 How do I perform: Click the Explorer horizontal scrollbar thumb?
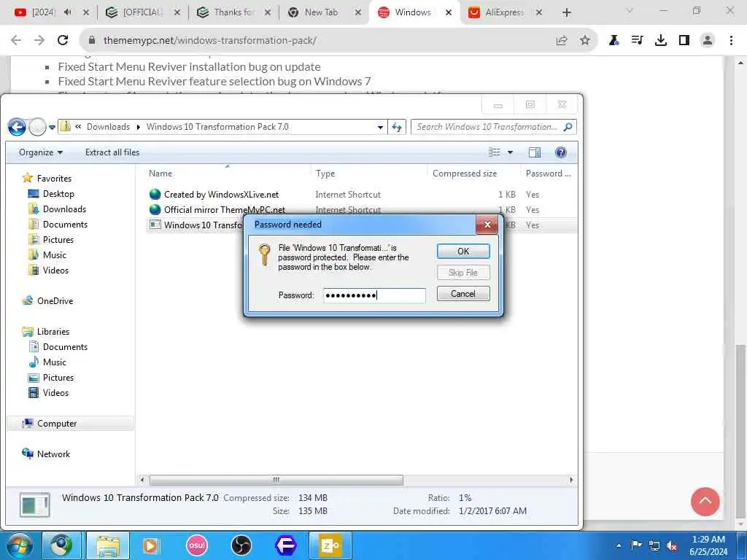[x=276, y=480]
